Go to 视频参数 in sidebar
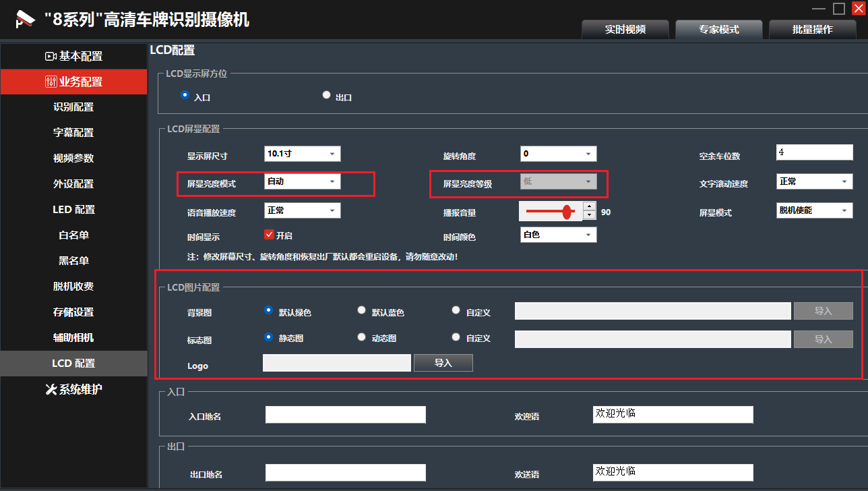This screenshot has width=868, height=491. click(x=73, y=158)
